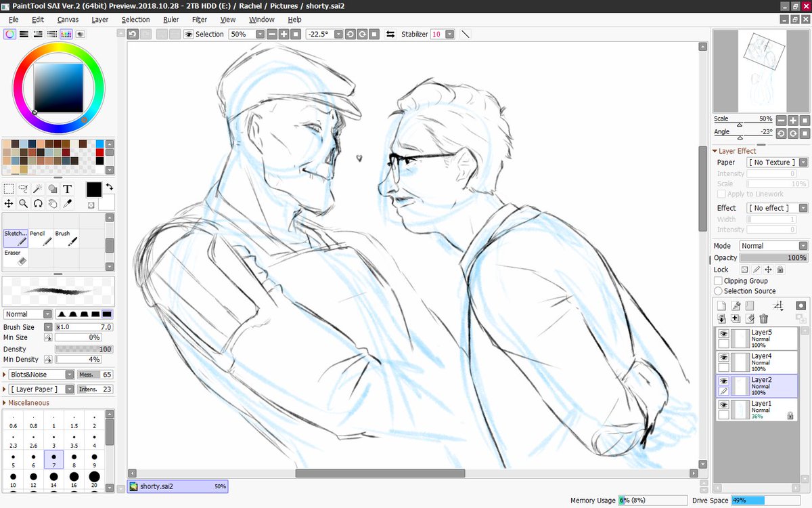Merge layer down icon in layer panel
The height and width of the screenshot is (508, 812).
click(722, 318)
